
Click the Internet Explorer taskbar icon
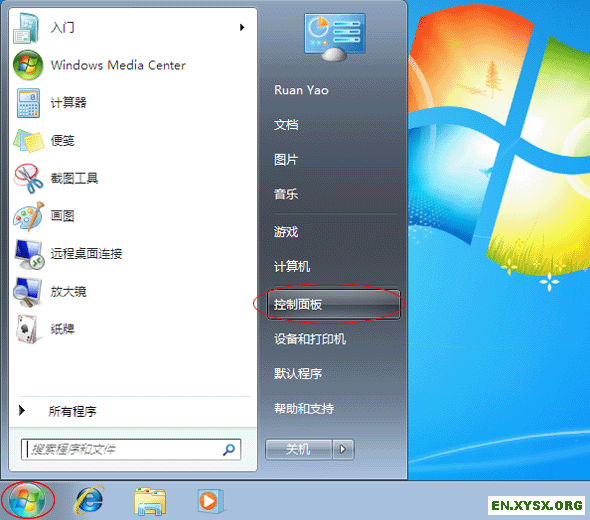click(x=90, y=500)
